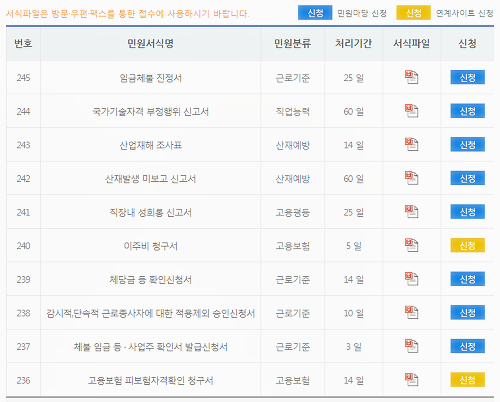Apply for 체불 임금 등 사업주 확인서 발급신청서
This screenshot has height=402, width=500.
(x=467, y=346)
